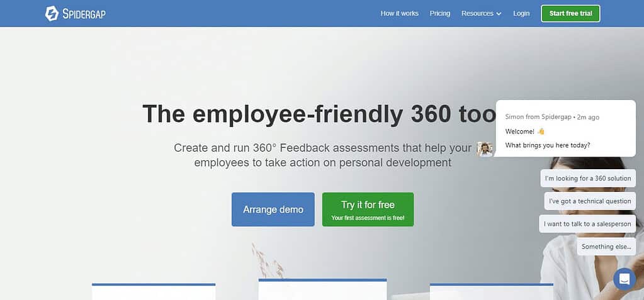Click the Spidergap logo
This screenshot has height=300, width=644.
tap(75, 14)
